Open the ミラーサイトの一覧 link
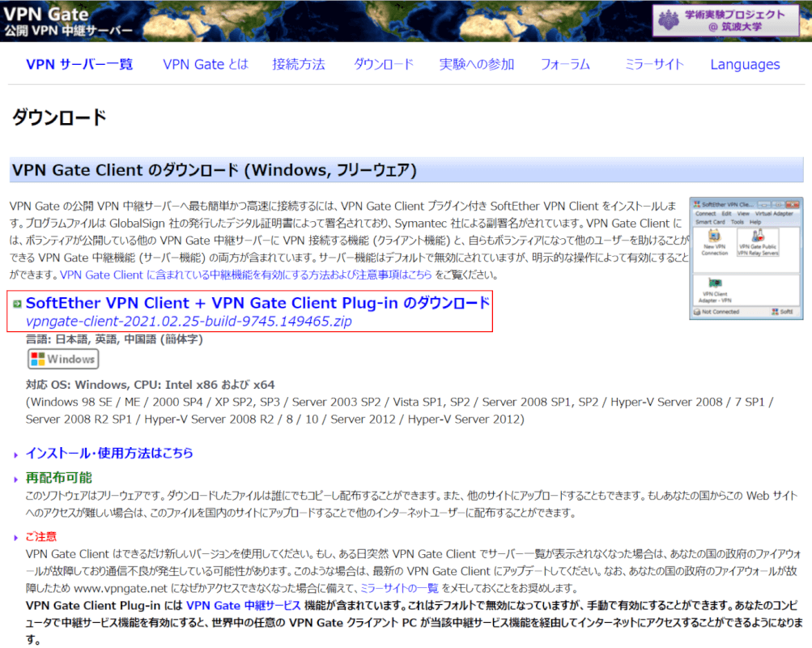Image resolution: width=812 pixels, height=648 pixels. point(399,587)
